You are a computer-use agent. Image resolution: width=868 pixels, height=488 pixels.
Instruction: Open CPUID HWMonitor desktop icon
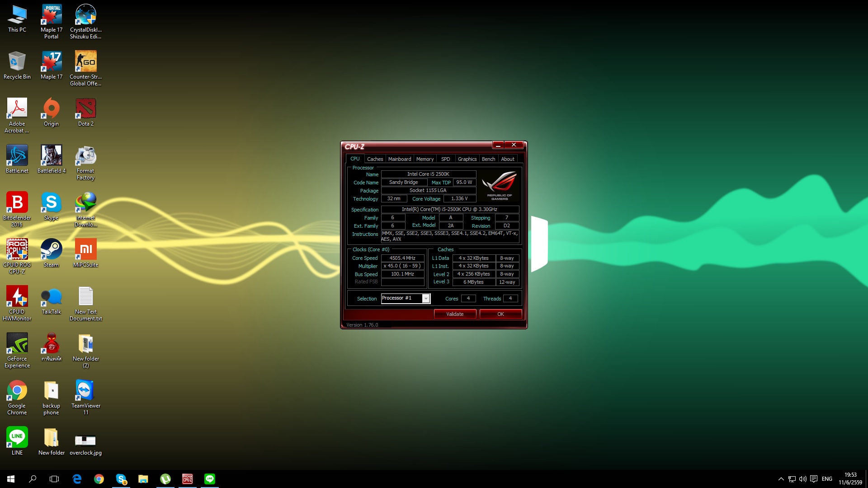click(17, 297)
